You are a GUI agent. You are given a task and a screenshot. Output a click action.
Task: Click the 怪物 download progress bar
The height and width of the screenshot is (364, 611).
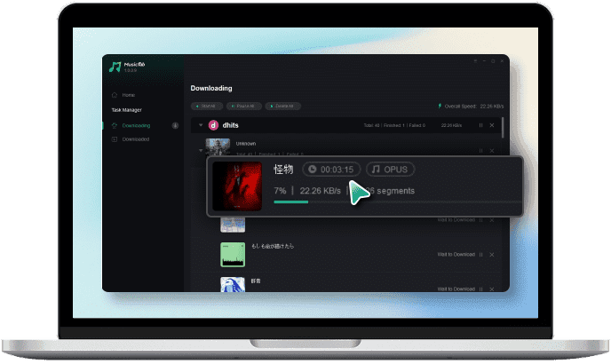pos(391,202)
